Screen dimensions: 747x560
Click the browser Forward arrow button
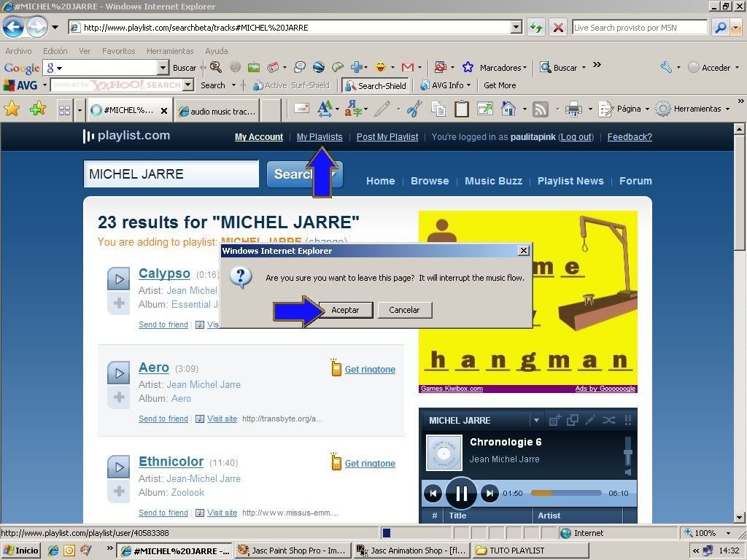coord(36,27)
